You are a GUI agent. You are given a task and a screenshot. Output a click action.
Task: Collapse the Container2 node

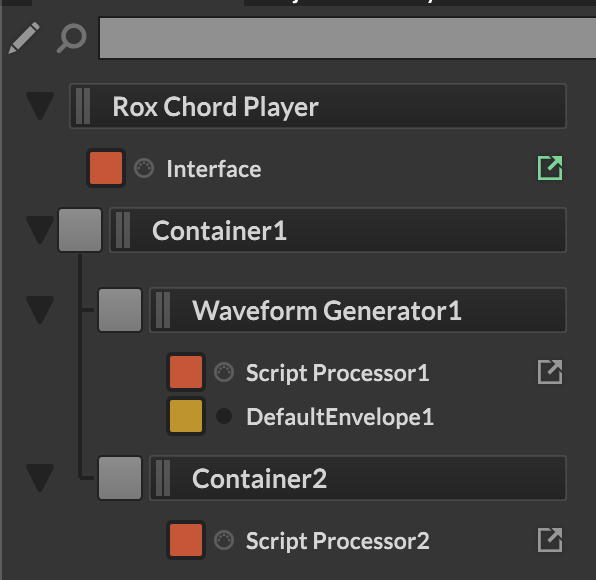click(40, 478)
